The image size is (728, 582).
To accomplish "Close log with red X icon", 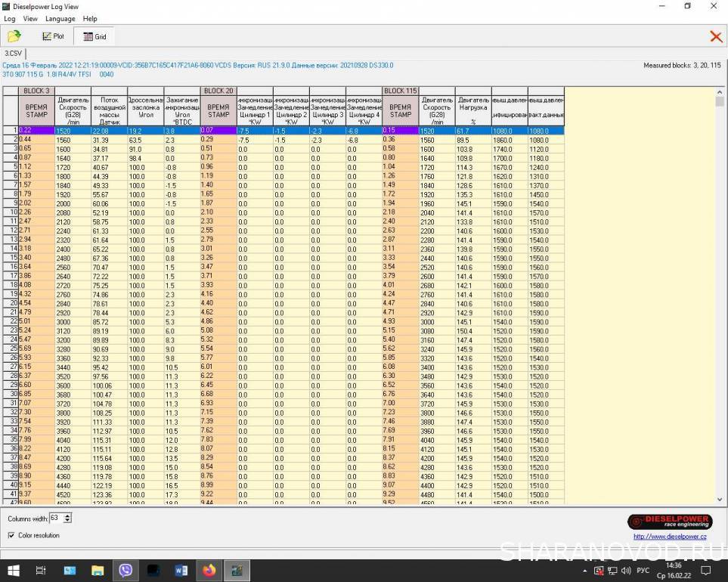I will coord(715,36).
